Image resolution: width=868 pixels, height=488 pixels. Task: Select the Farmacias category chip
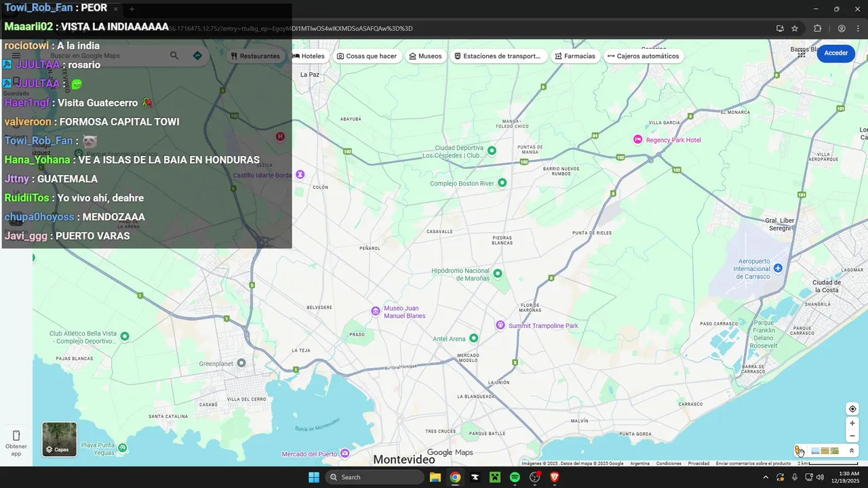575,56
